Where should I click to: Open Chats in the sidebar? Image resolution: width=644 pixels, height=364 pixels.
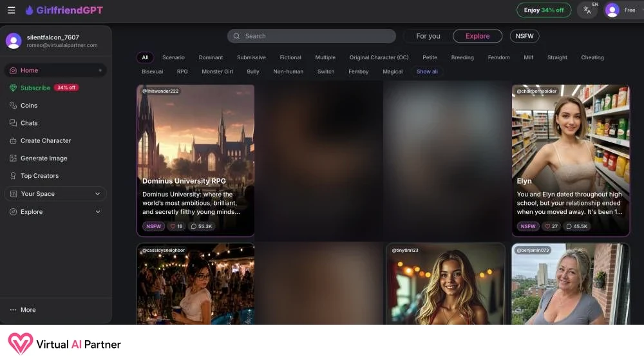29,123
